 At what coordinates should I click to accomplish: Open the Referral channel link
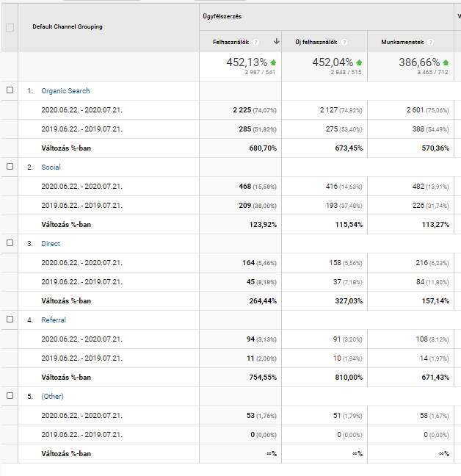point(54,320)
